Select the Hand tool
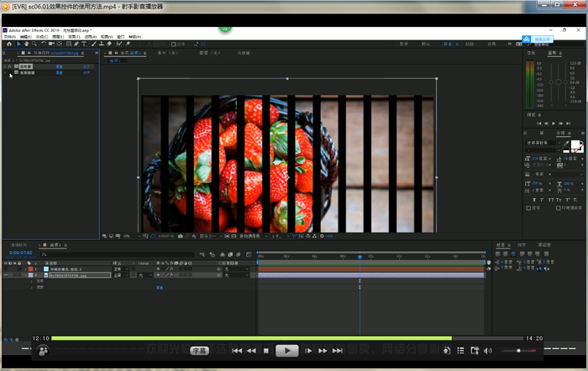The width and height of the screenshot is (588, 371). point(26,44)
